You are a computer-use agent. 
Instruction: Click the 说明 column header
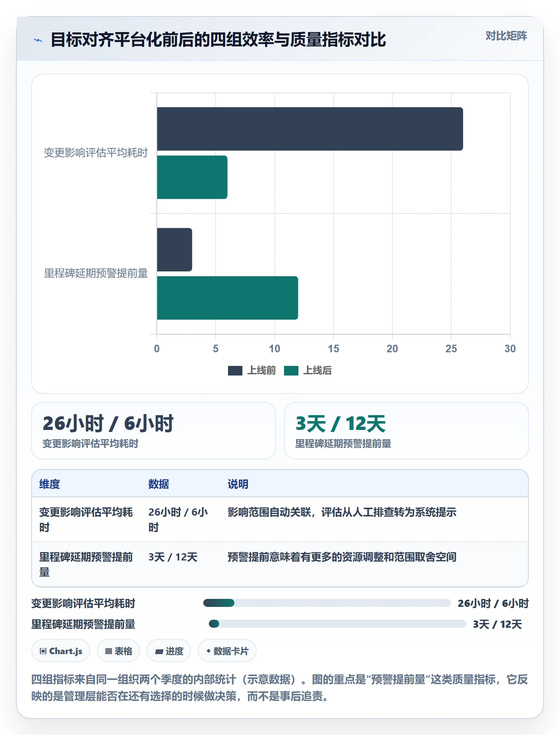[x=238, y=484]
